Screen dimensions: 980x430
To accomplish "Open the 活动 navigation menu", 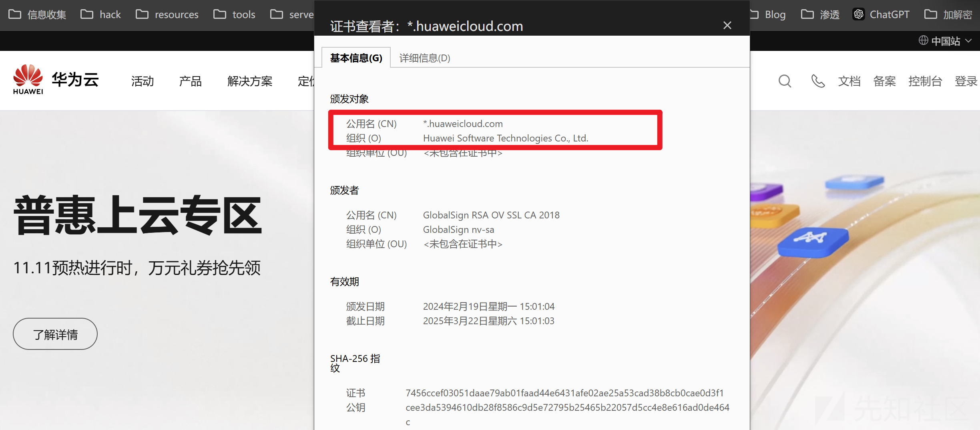I will point(143,81).
